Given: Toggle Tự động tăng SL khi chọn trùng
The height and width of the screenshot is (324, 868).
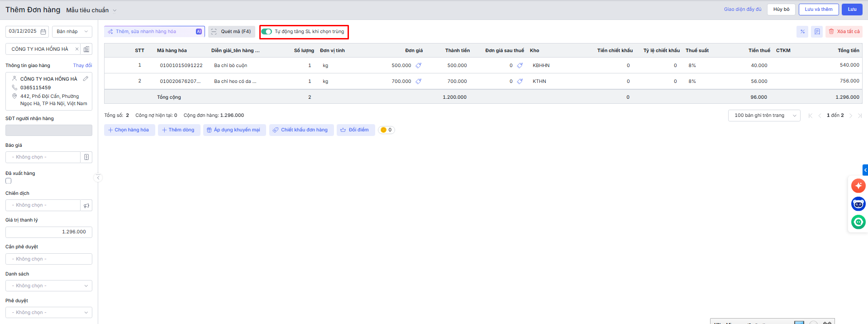Looking at the screenshot, I should [267, 32].
